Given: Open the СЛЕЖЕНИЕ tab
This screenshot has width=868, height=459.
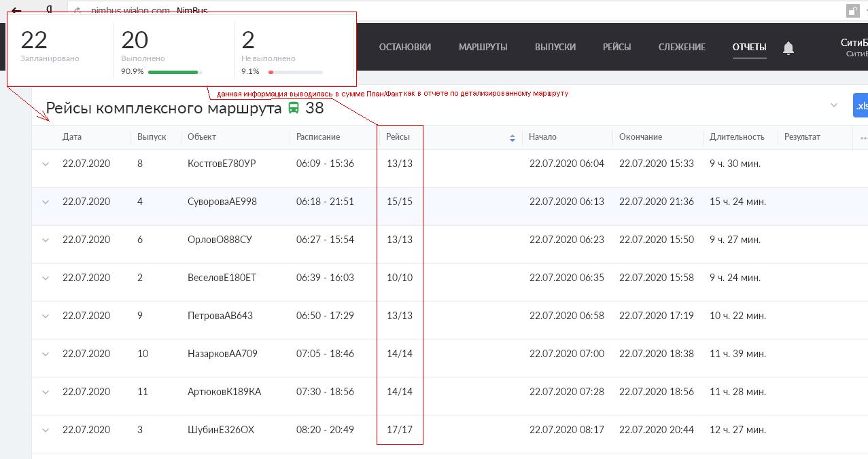Looking at the screenshot, I should pyautogui.click(x=682, y=47).
